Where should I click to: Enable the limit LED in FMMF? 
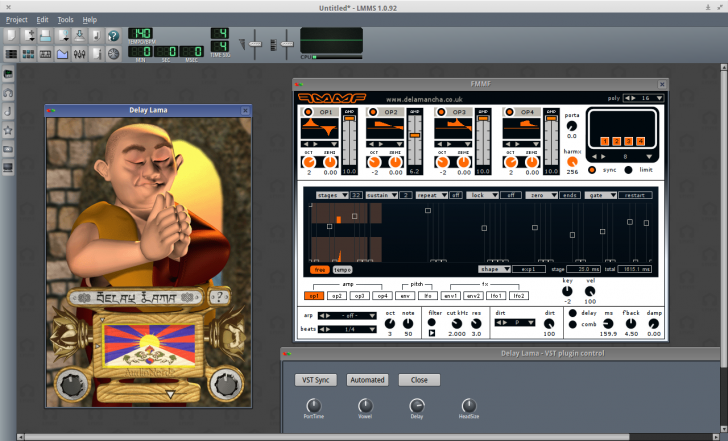coord(628,170)
